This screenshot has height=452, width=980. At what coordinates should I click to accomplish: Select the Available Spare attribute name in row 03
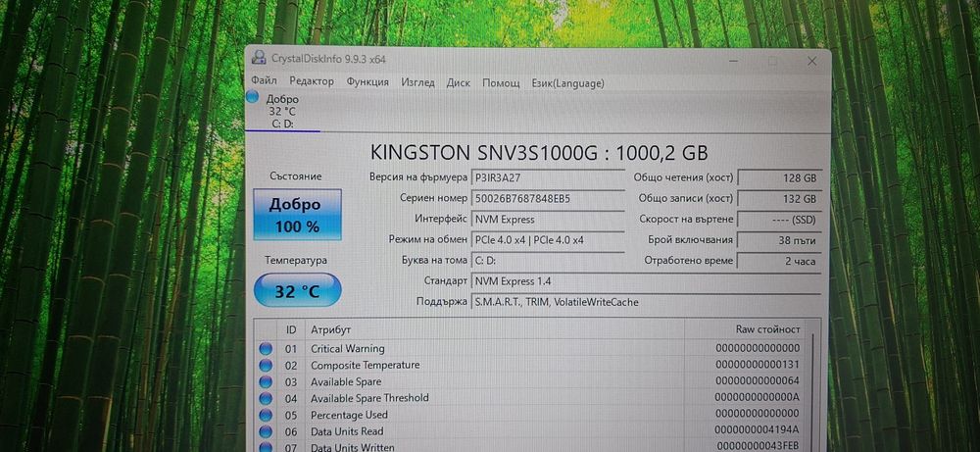click(x=346, y=381)
